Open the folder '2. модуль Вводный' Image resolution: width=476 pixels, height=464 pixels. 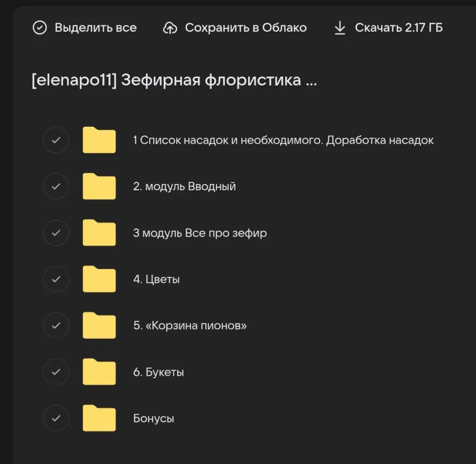[99, 187]
